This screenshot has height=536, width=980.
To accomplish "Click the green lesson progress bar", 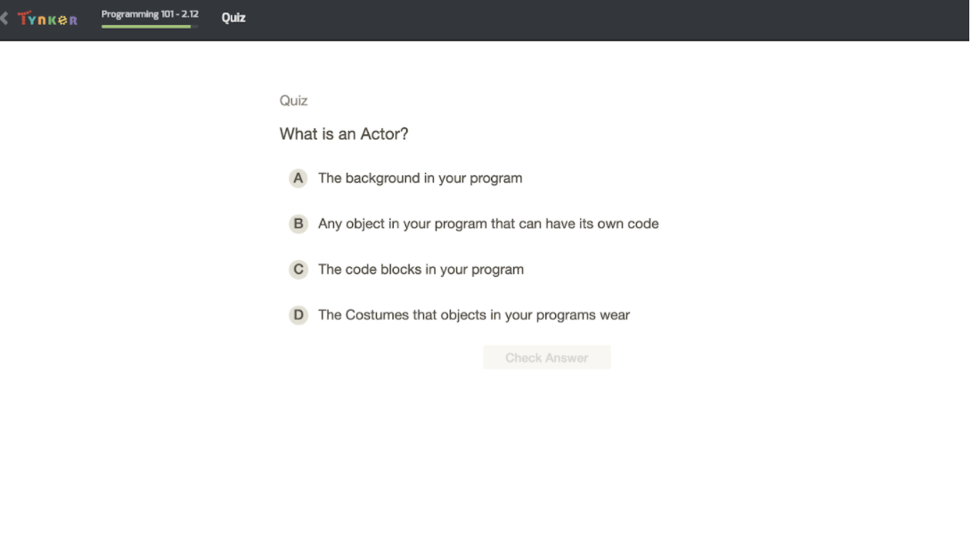I will (x=150, y=26).
